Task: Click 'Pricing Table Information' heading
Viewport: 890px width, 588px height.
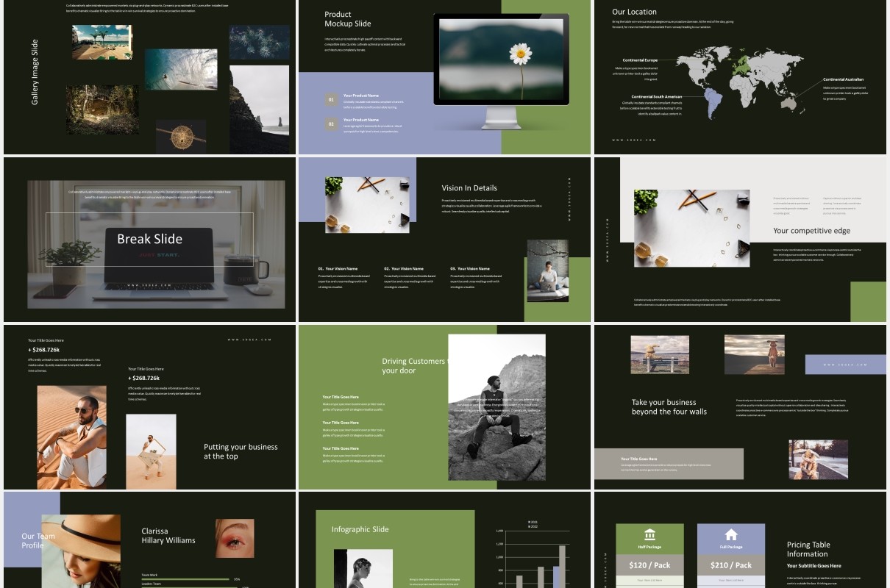Action: click(x=808, y=549)
